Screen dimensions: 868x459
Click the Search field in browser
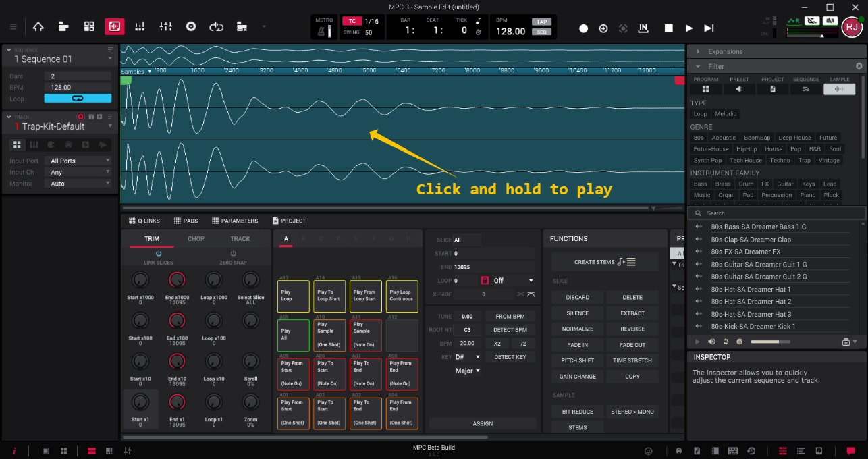click(776, 213)
